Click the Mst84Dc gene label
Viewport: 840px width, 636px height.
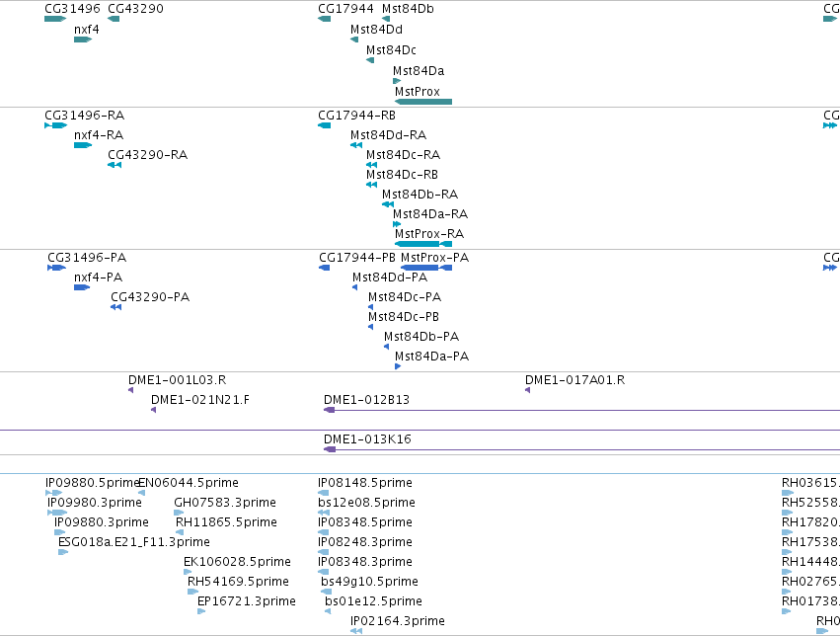coord(391,50)
